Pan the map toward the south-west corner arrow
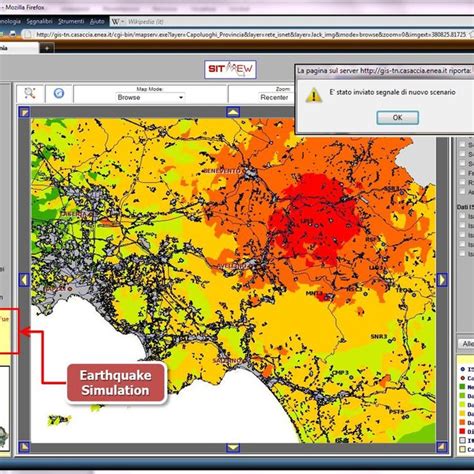 click(24, 447)
